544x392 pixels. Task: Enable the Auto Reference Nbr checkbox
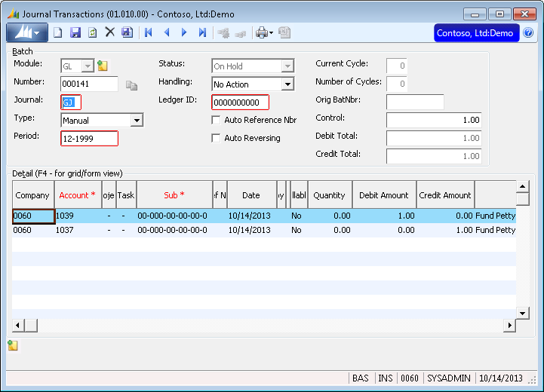(x=216, y=120)
